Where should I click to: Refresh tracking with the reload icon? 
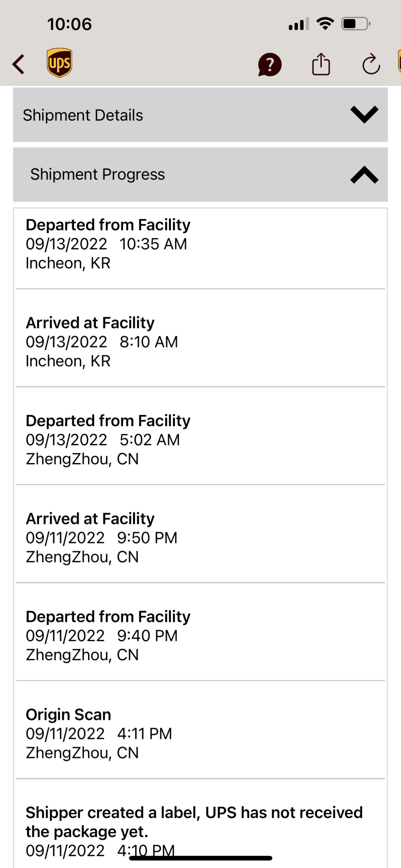[371, 65]
